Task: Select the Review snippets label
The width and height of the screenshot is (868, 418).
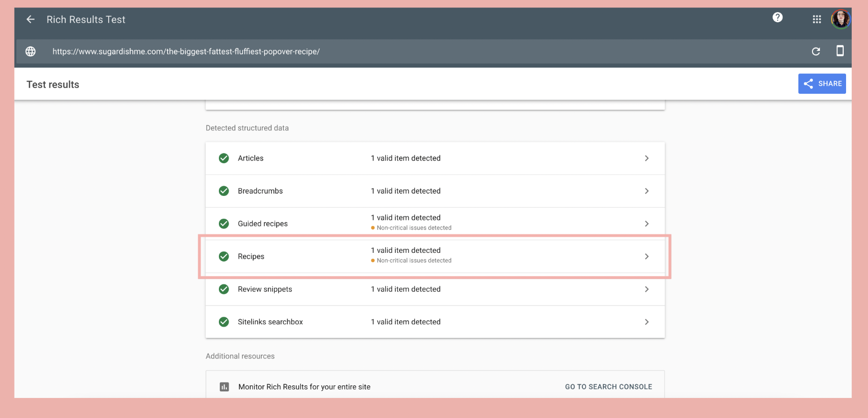Action: coord(265,289)
